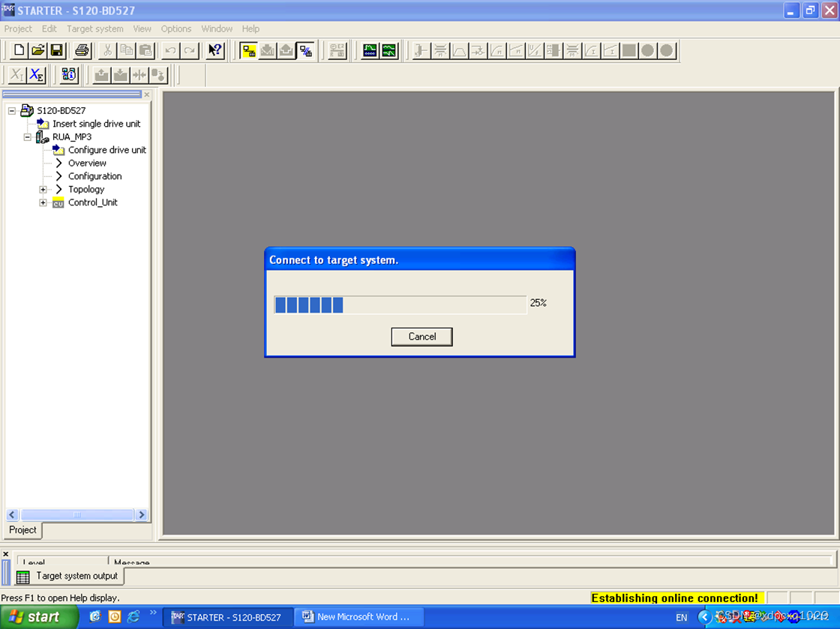This screenshot has height=629, width=840.
Task: Open the device trace icon
Action: point(370,50)
